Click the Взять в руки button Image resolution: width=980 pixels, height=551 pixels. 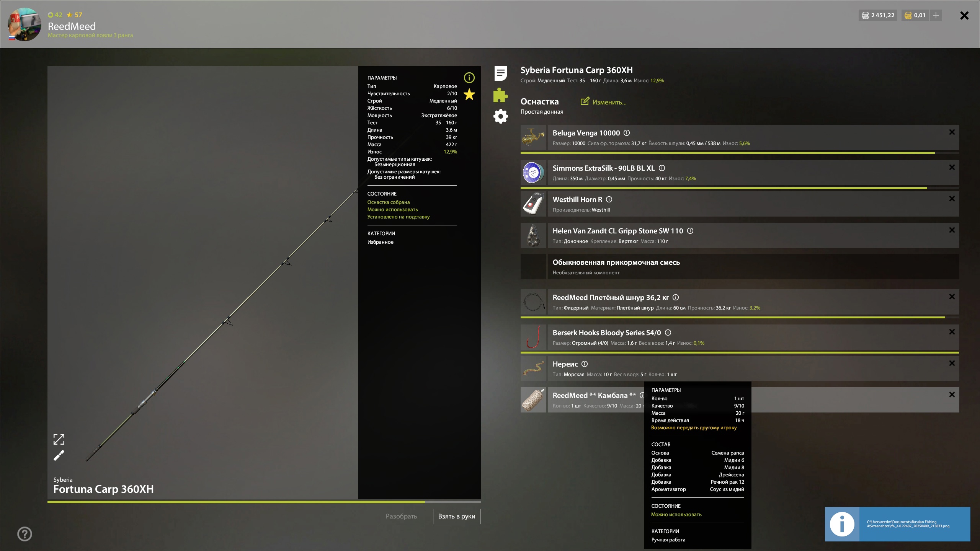456,516
